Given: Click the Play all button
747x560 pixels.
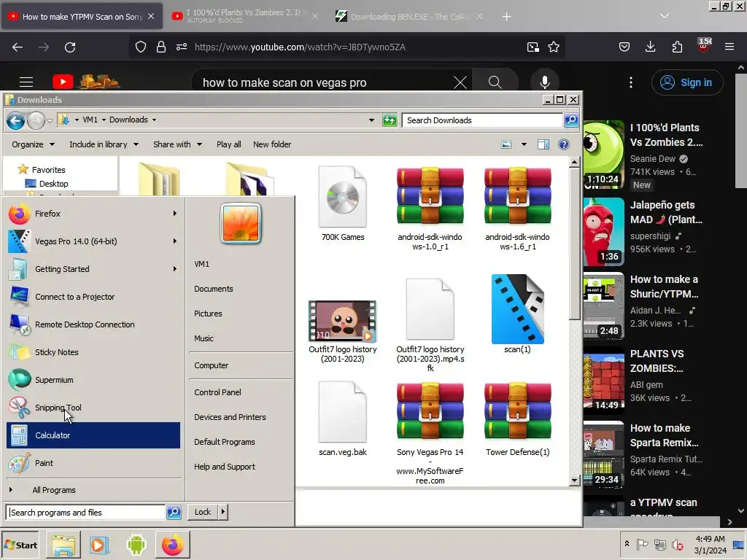Looking at the screenshot, I should point(228,144).
